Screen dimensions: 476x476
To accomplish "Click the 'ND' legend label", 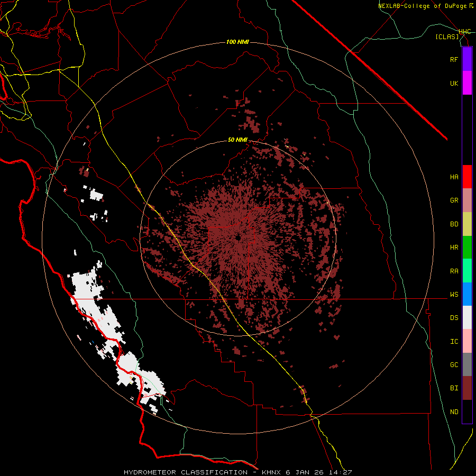I will (454, 412).
